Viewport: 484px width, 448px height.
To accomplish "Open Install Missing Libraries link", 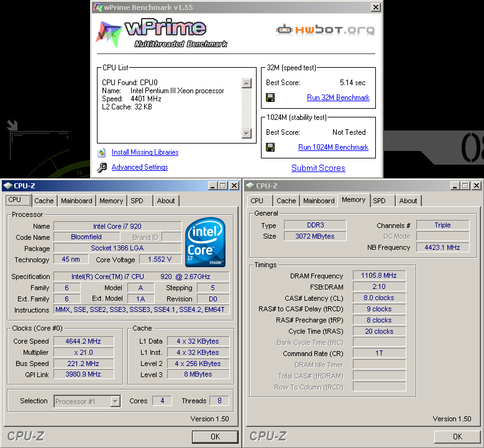I will 145,152.
